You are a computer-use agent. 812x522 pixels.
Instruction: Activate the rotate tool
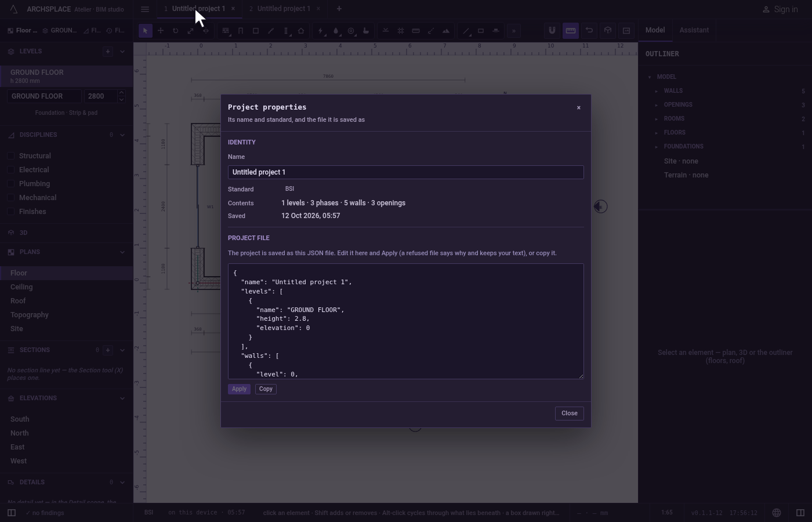[175, 31]
